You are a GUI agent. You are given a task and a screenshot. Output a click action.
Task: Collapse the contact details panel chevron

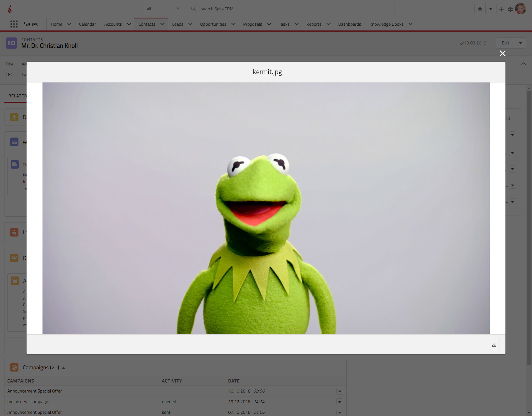[x=524, y=64]
